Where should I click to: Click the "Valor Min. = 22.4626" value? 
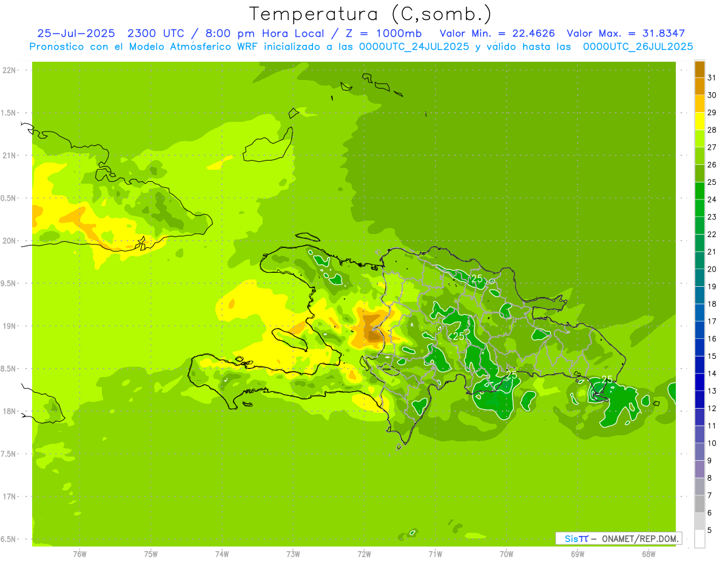[x=497, y=33]
